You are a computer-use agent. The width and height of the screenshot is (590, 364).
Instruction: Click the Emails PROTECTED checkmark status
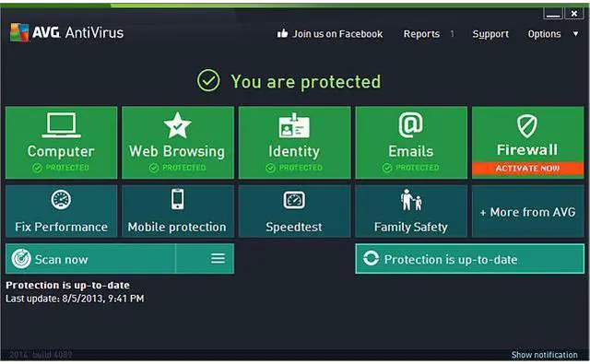pyautogui.click(x=411, y=168)
